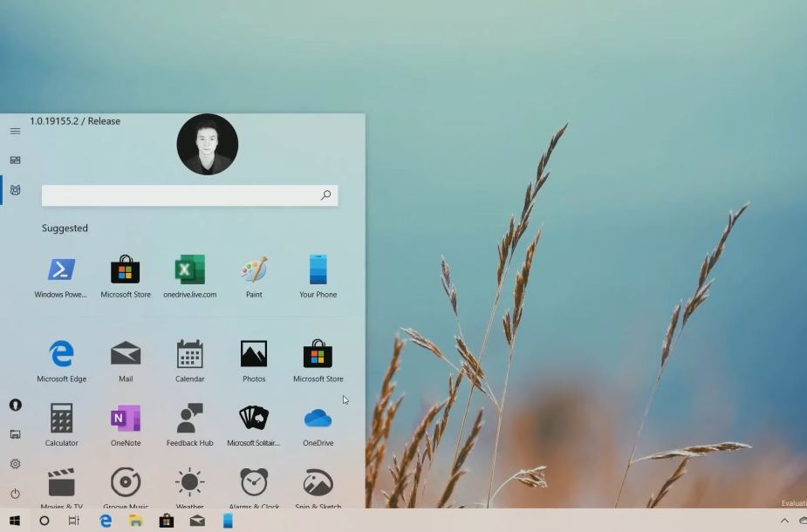Launch the Photos app
807x532 pixels.
(x=254, y=361)
